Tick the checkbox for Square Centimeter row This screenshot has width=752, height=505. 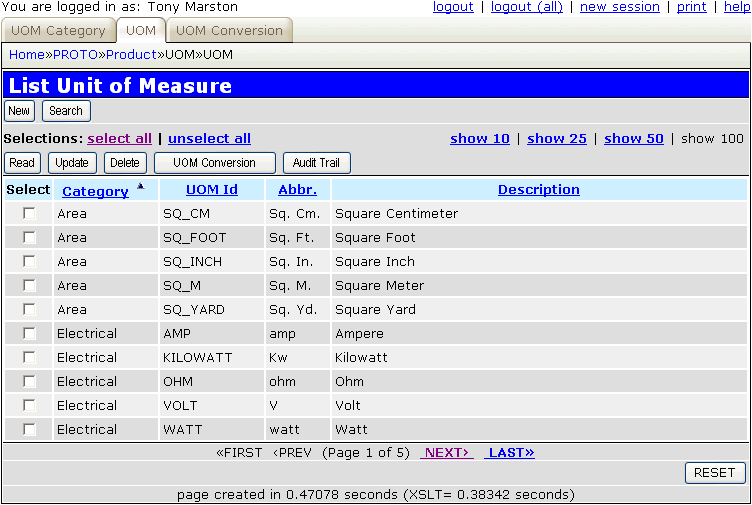29,214
